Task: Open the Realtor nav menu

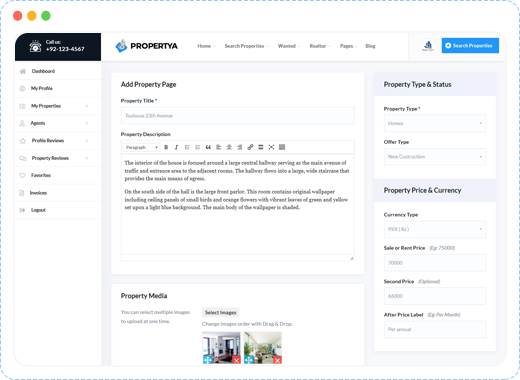Action: click(320, 46)
